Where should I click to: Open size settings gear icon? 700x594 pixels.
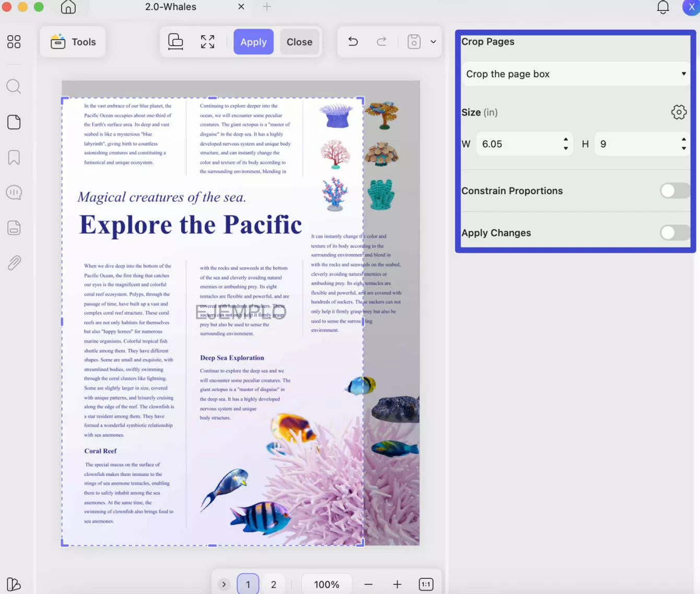pyautogui.click(x=679, y=112)
